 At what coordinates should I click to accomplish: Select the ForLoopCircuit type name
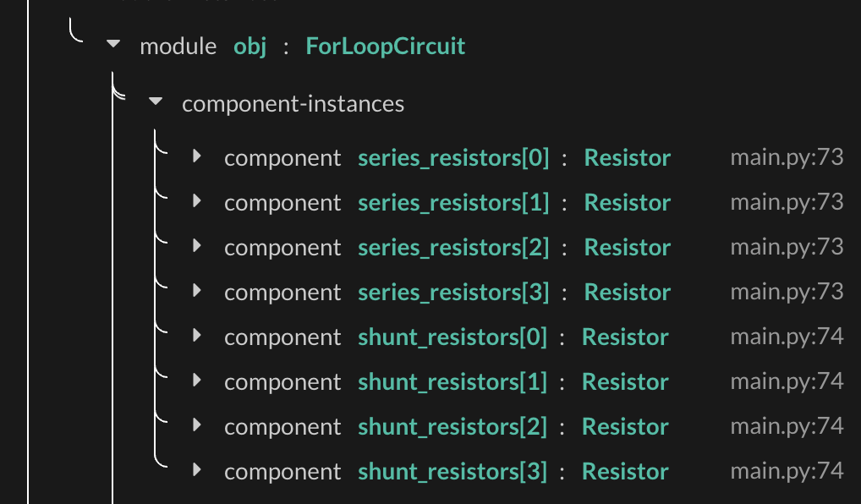click(385, 47)
